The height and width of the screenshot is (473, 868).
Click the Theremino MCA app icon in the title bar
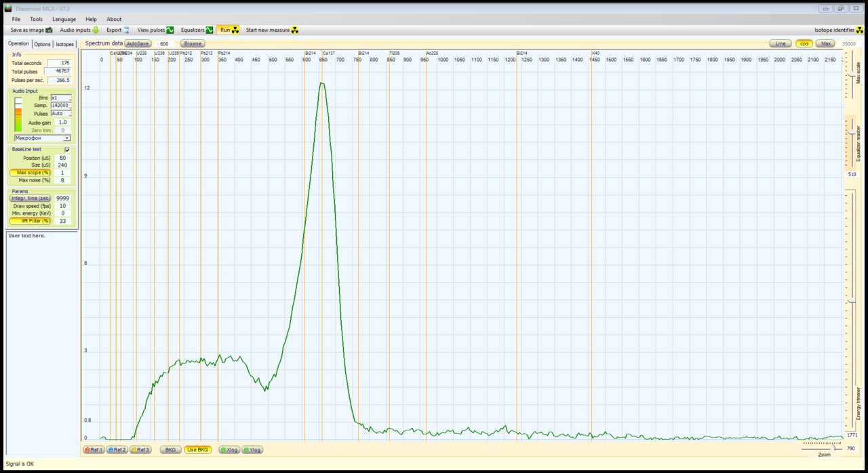coord(8,9)
